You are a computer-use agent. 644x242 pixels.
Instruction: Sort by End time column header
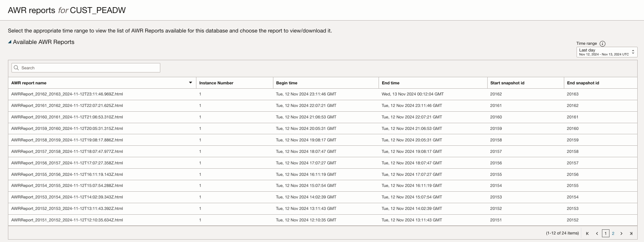click(390, 83)
